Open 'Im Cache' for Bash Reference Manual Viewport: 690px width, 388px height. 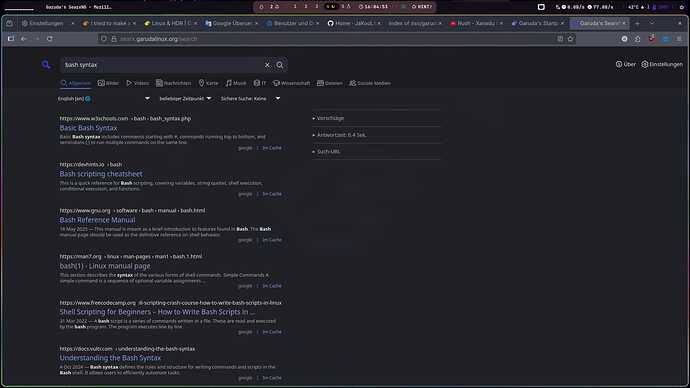(x=272, y=240)
